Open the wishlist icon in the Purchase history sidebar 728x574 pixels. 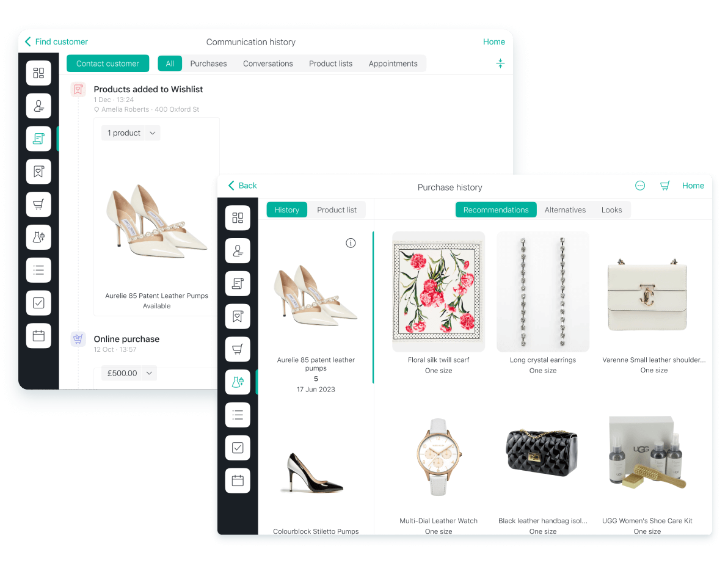click(x=238, y=316)
